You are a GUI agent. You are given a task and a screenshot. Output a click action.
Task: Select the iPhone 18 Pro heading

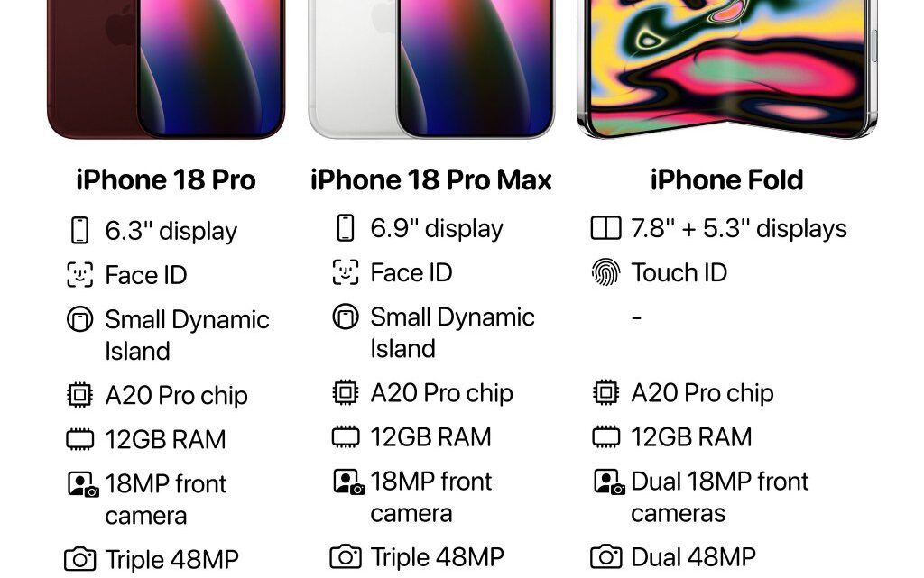click(166, 179)
